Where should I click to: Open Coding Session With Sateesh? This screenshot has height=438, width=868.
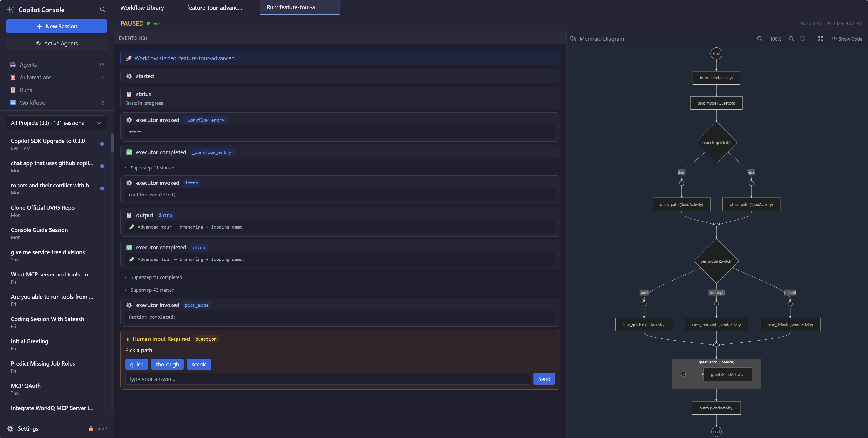57,322
